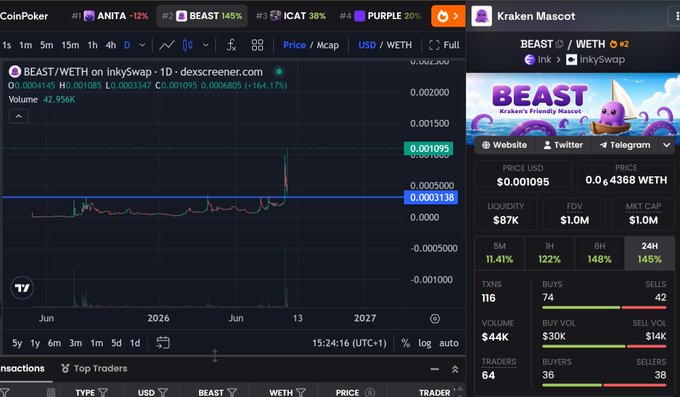This screenshot has width=680, height=397.
Task: Set chart range to 3m
Action: coord(75,343)
